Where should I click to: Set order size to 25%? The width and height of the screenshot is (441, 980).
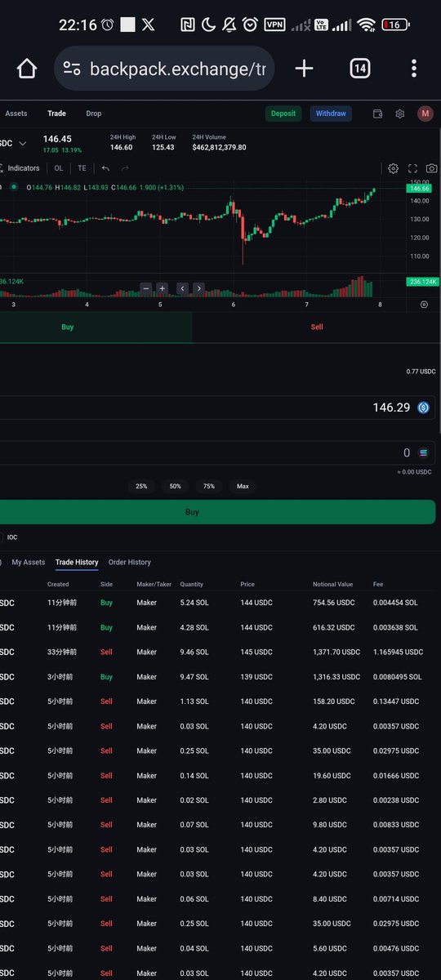point(141,486)
